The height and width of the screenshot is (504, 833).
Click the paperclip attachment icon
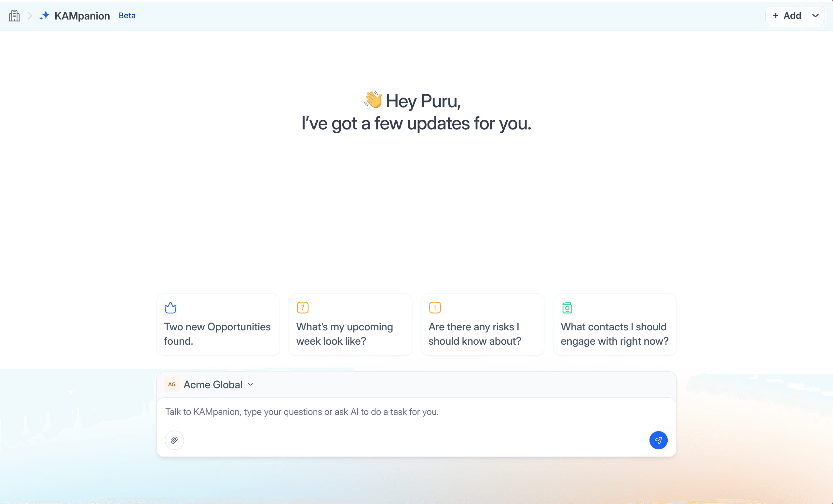pyautogui.click(x=174, y=440)
